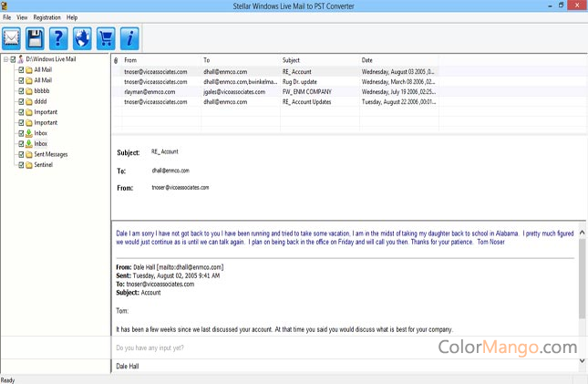Image resolution: width=588 pixels, height=384 pixels.
Task: Click the message body scrollbar thumb
Action: [582, 278]
